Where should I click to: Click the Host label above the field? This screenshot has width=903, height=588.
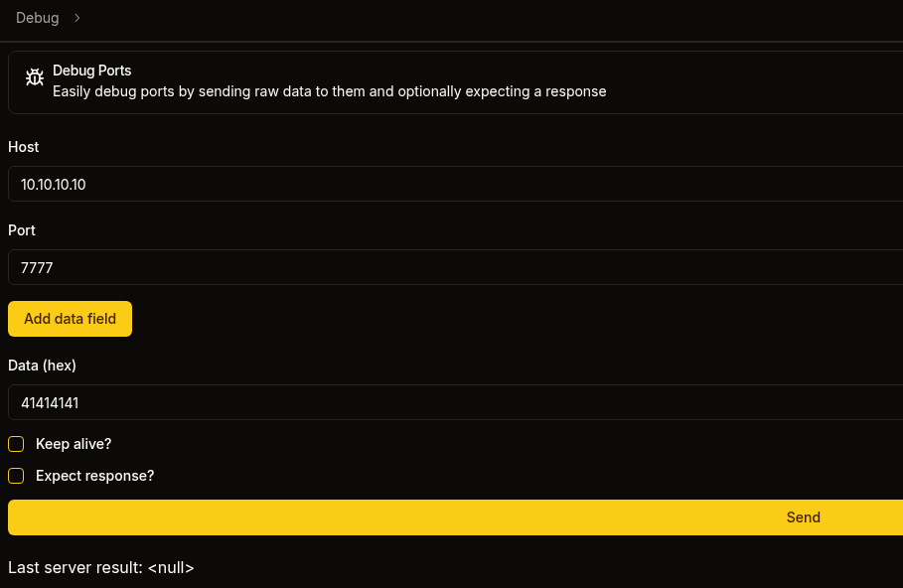23,146
